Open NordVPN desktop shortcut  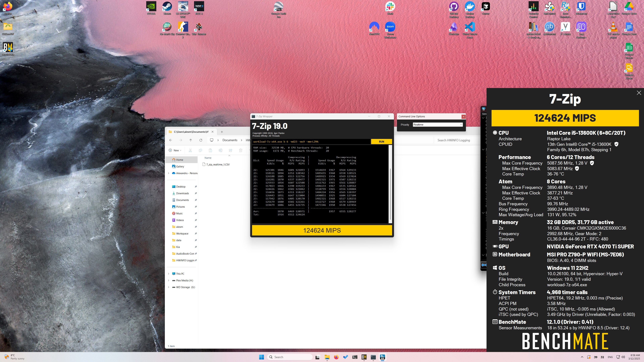click(374, 28)
